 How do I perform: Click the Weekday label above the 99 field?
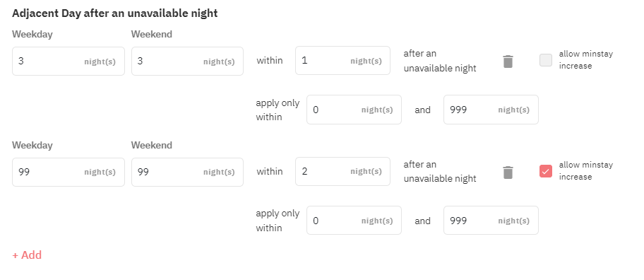pyautogui.click(x=32, y=145)
